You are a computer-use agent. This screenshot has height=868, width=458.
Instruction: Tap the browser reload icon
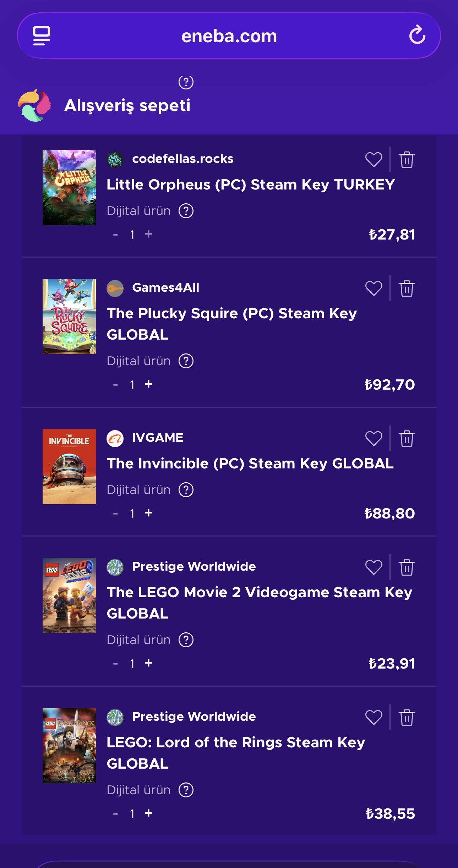click(x=417, y=35)
